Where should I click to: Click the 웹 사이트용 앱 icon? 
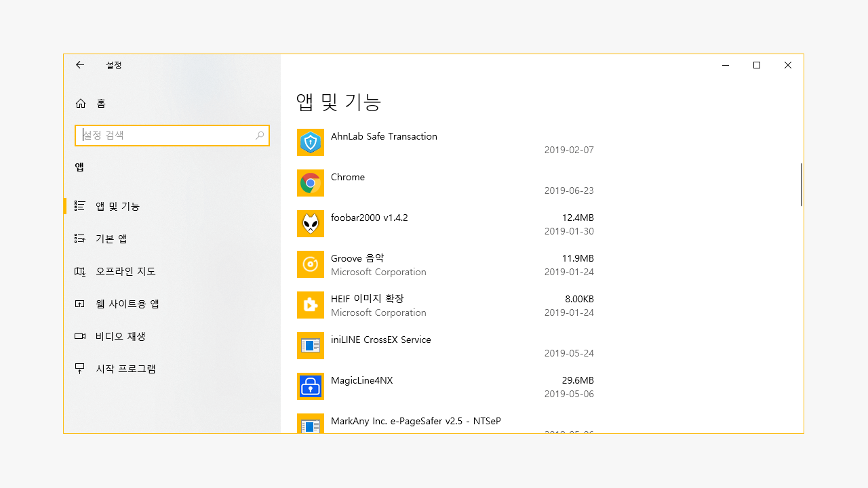(79, 304)
